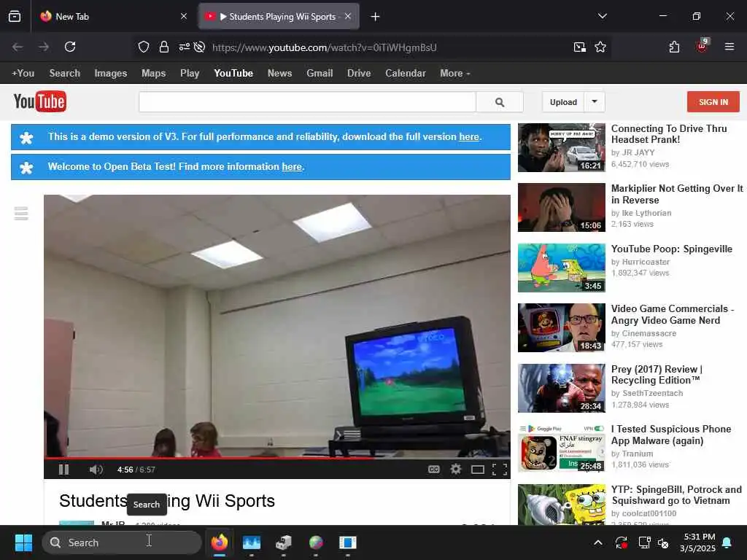Open Connecting To Drive Thru Headset Prank thumbnail
This screenshot has width=747, height=560.
(x=562, y=147)
